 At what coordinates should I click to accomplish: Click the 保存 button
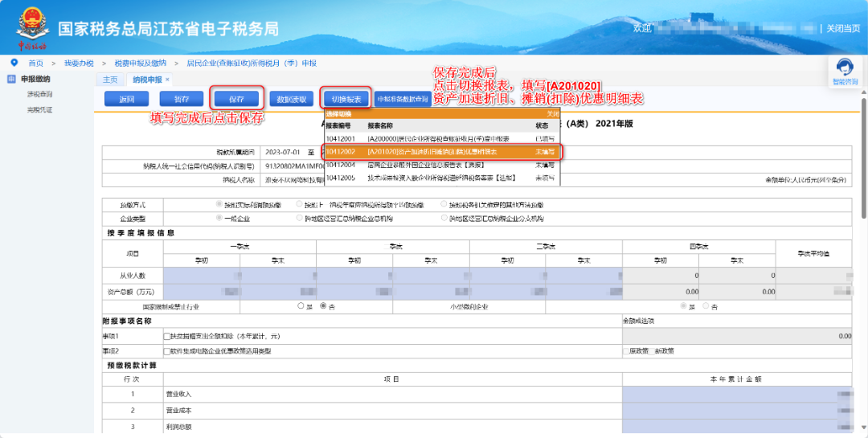(x=236, y=99)
